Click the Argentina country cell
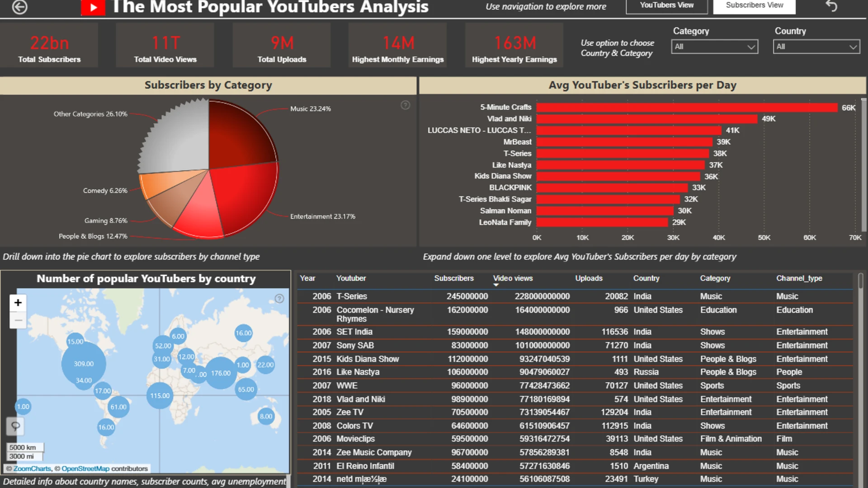The image size is (868, 488). coord(651,466)
